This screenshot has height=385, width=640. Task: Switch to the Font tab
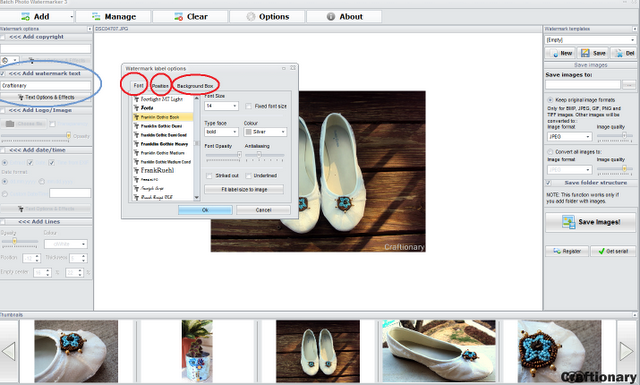pos(138,86)
